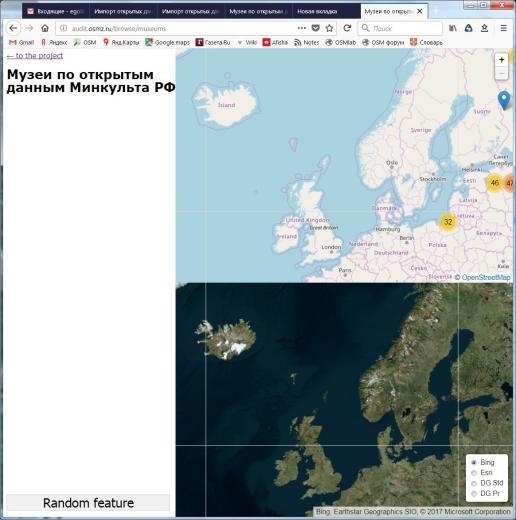The image size is (516, 520).
Task: Open the Google maps bookmark
Action: point(167,42)
